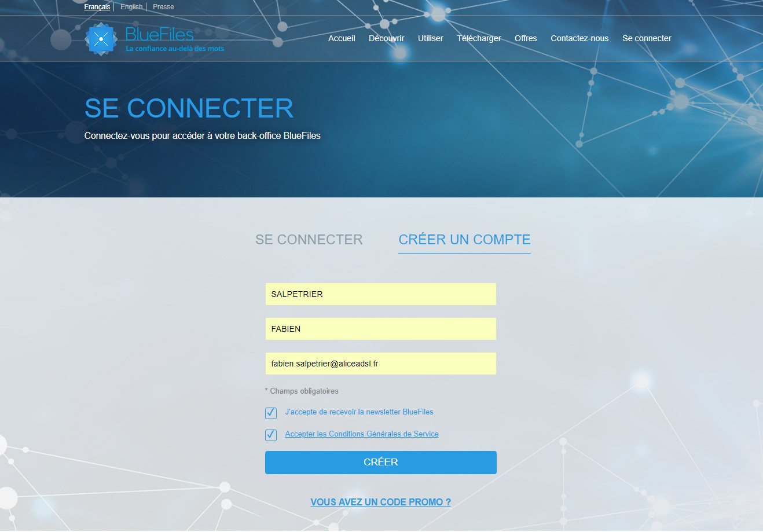Open Contactez-nous in navigation
Image resolution: width=763 pixels, height=532 pixels.
579,38
